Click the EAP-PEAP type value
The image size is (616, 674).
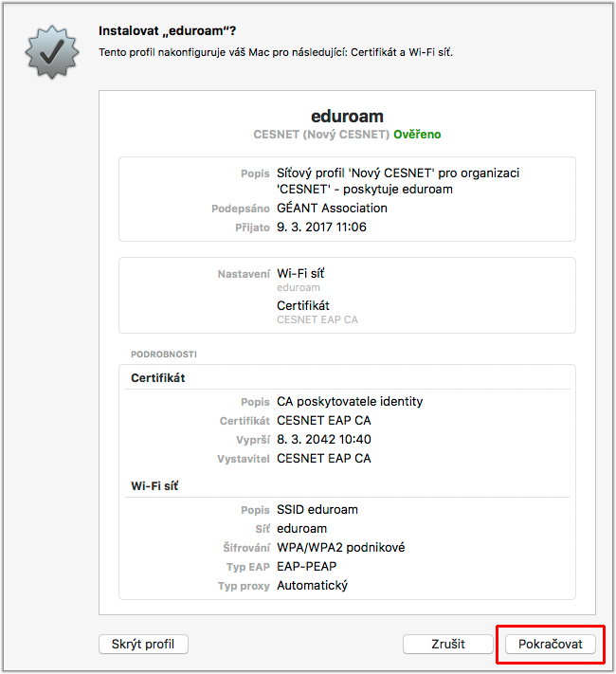306,567
